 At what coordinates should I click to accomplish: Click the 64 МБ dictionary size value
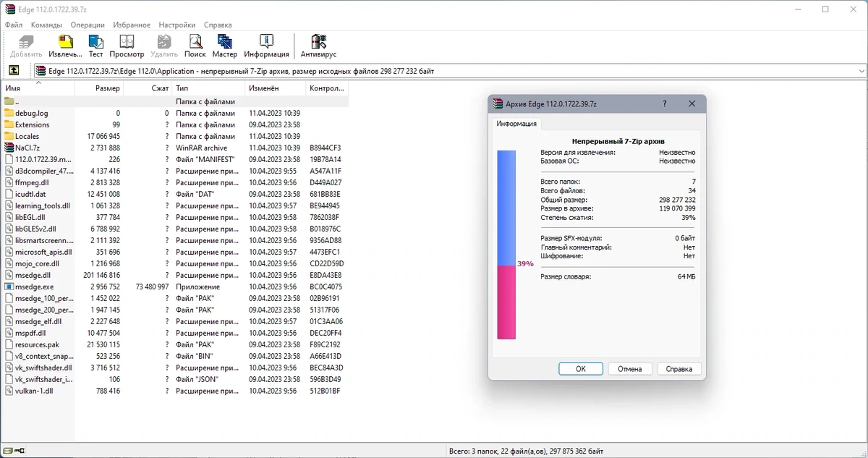click(x=686, y=276)
